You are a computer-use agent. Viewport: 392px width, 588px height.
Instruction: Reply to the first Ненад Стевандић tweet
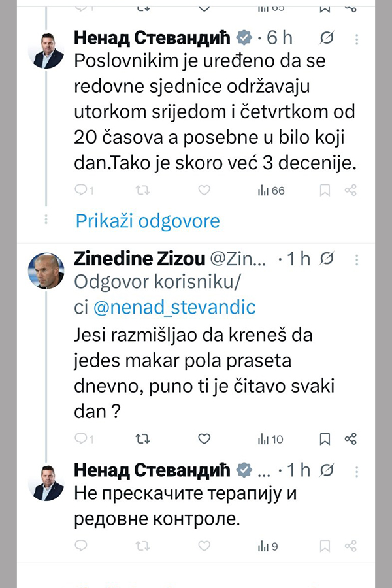pyautogui.click(x=82, y=191)
